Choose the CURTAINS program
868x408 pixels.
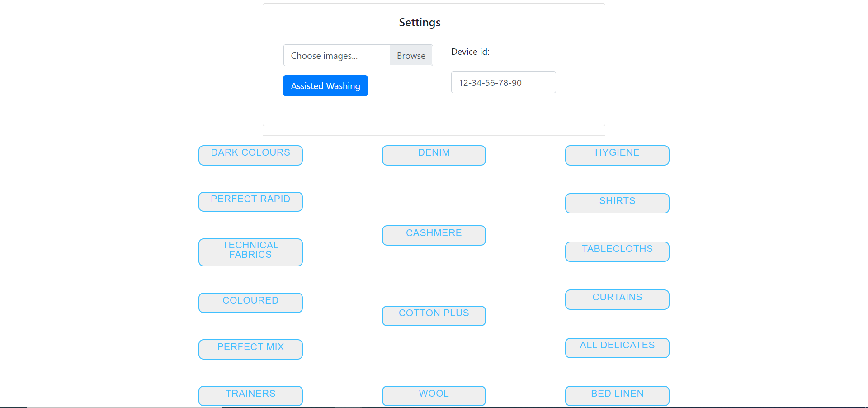[617, 299]
